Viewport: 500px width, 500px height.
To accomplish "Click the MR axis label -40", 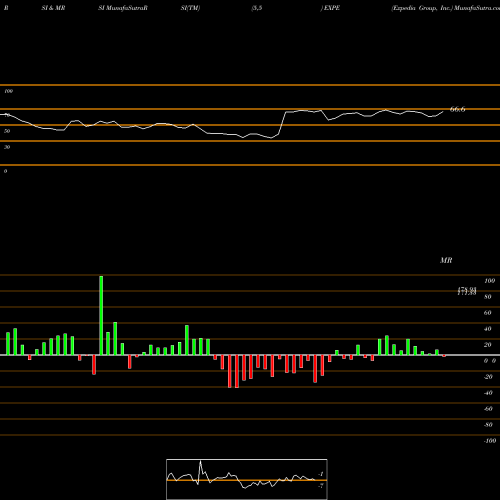I will [488, 393].
